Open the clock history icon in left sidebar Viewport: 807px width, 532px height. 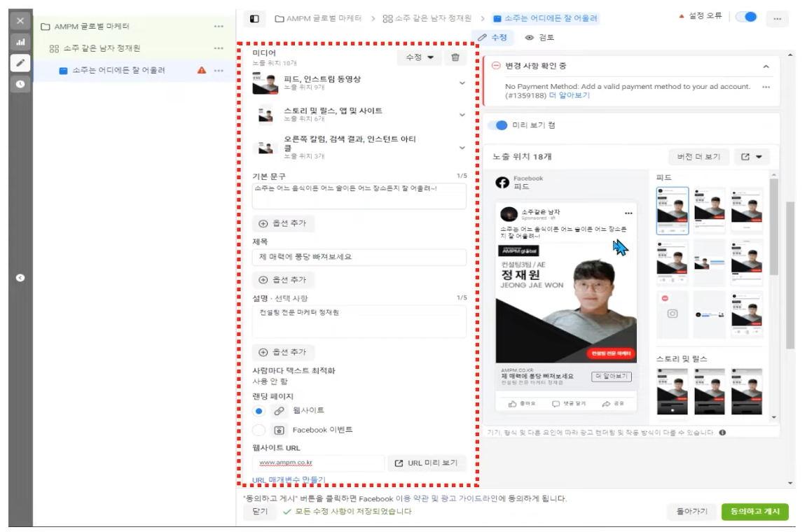(20, 84)
